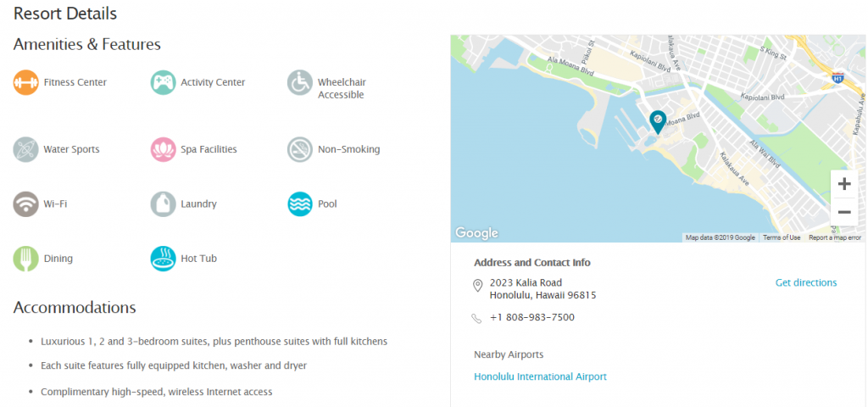Click Report a map error link
The width and height of the screenshot is (868, 407).
835,237
